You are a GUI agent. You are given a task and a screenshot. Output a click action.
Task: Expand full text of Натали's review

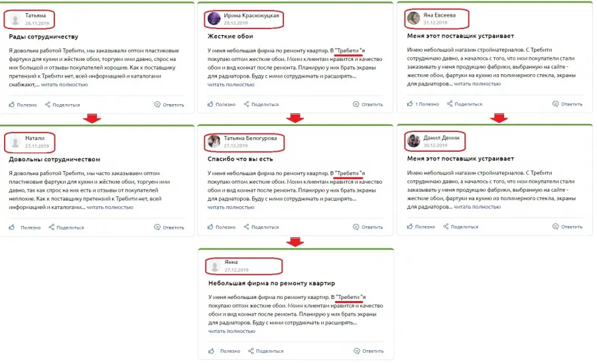110,207
